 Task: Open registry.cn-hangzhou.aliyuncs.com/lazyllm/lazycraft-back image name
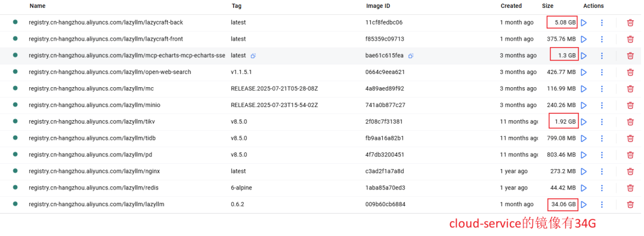pyautogui.click(x=106, y=22)
